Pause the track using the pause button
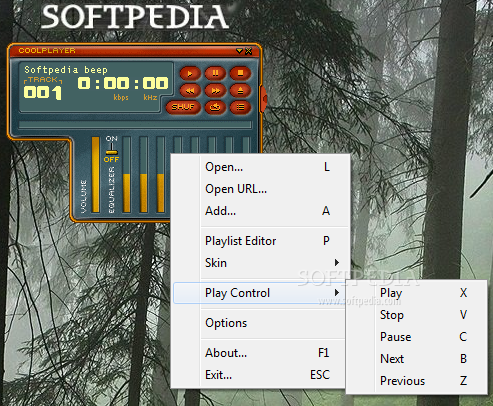Image resolution: width=493 pixels, height=406 pixels. click(x=215, y=73)
